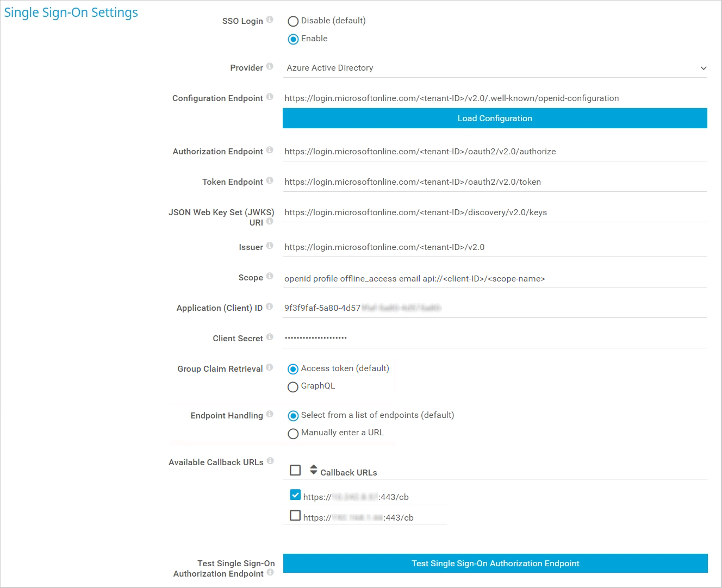Select Manually enter a URL option

coord(293,434)
